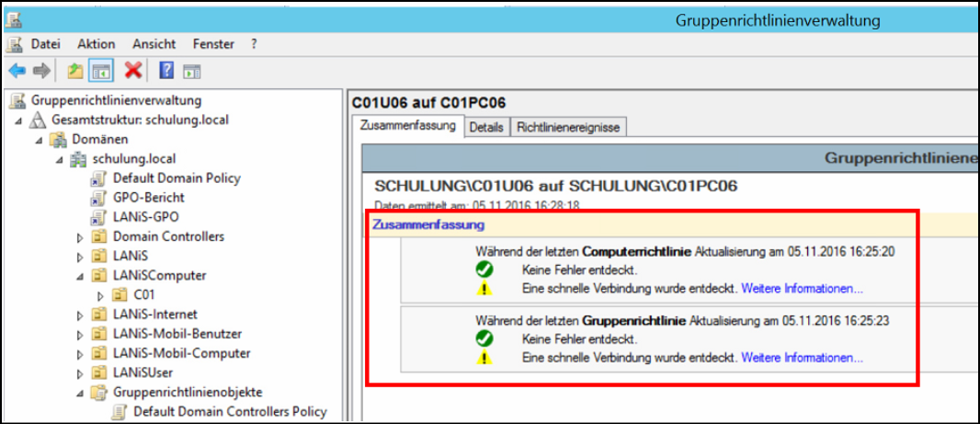Click green checkmark under Computerrichtlinie

[x=484, y=270]
